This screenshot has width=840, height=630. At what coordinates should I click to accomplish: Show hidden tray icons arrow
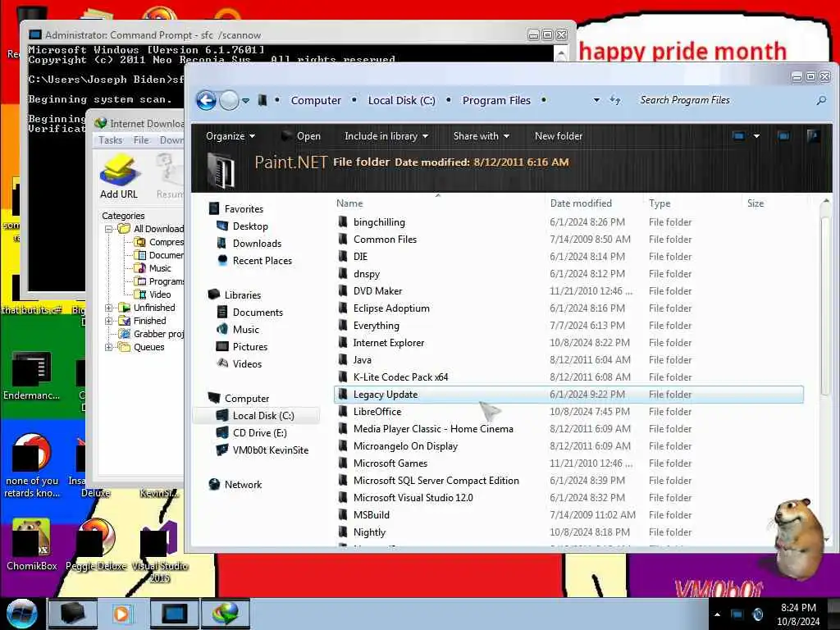pyautogui.click(x=717, y=614)
